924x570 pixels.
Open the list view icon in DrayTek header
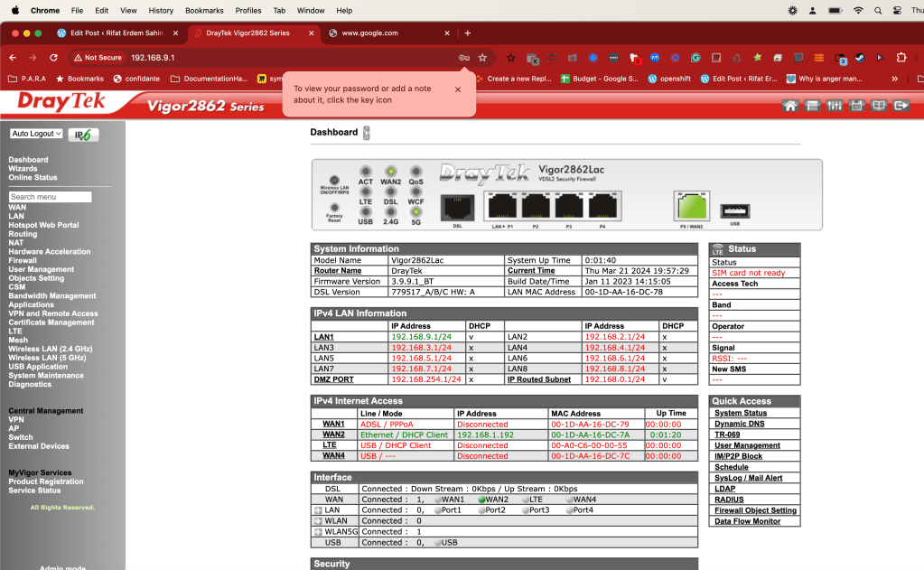tap(812, 106)
